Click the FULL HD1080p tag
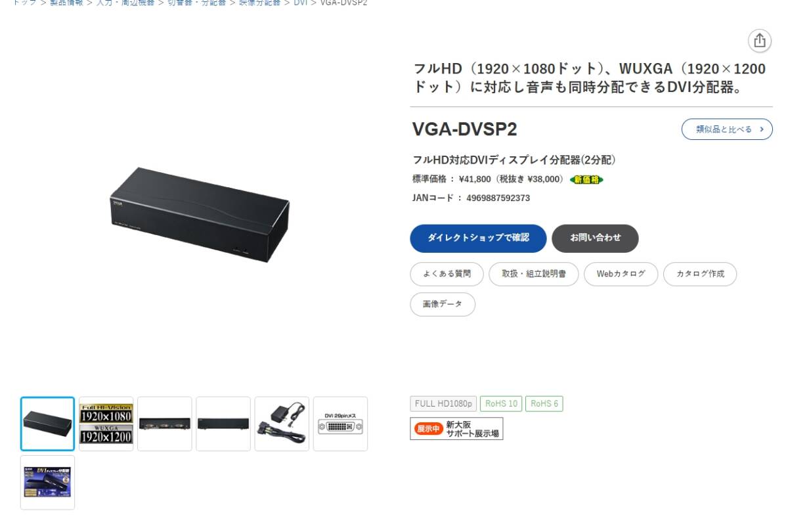788x532 pixels. (444, 403)
